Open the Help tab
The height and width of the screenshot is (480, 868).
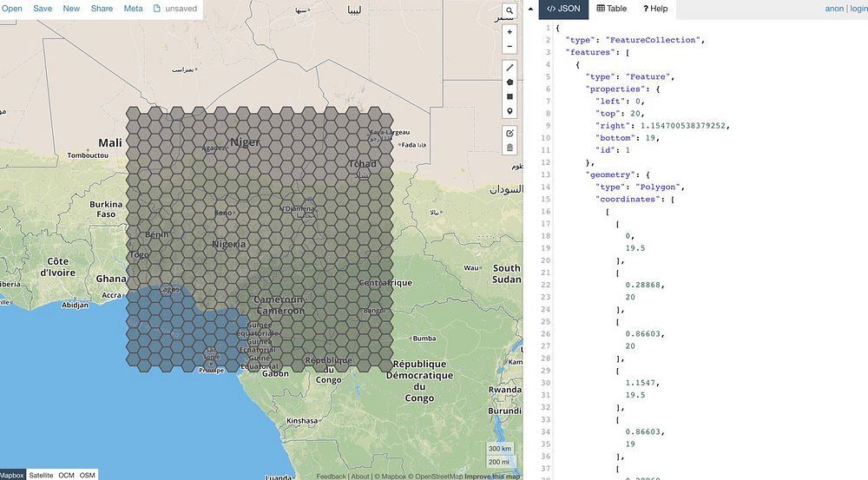655,9
